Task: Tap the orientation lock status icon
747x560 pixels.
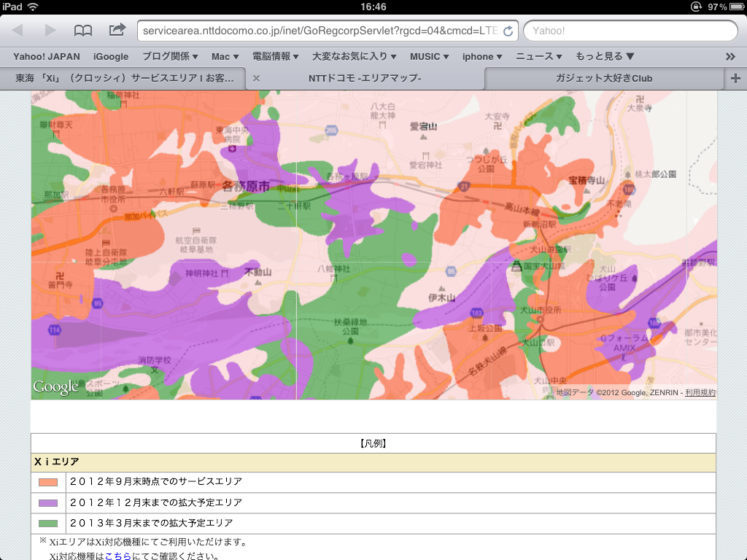Action: [696, 7]
